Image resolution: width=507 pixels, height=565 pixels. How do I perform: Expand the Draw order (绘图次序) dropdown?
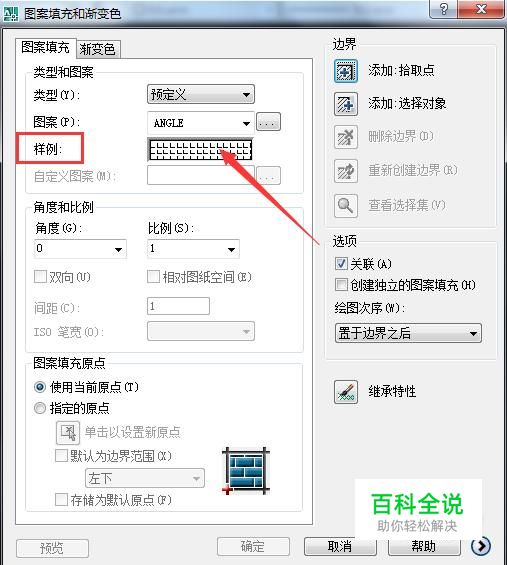click(408, 333)
